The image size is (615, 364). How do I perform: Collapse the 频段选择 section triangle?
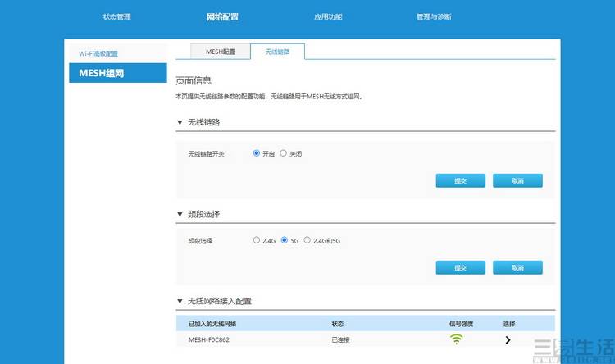click(x=180, y=215)
